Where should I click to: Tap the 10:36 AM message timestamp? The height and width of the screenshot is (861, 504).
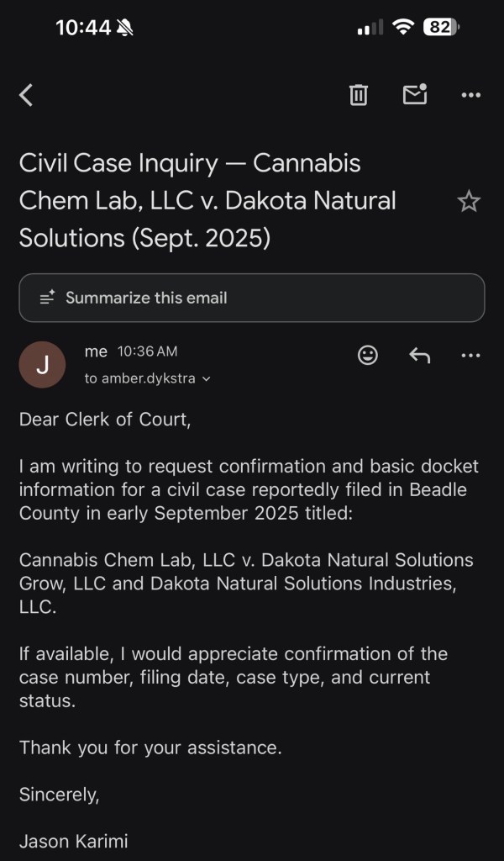(148, 351)
